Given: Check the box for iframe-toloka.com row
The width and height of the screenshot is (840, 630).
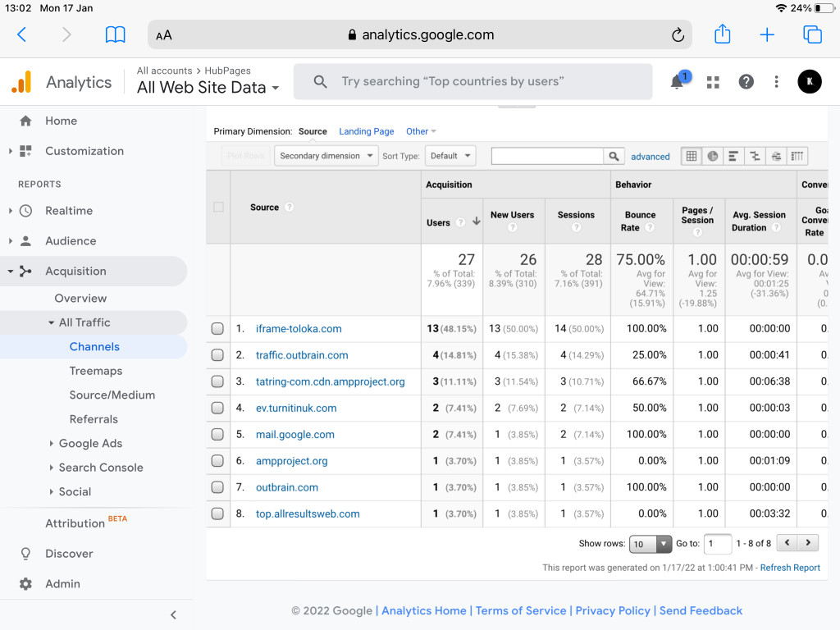Looking at the screenshot, I should tap(217, 328).
